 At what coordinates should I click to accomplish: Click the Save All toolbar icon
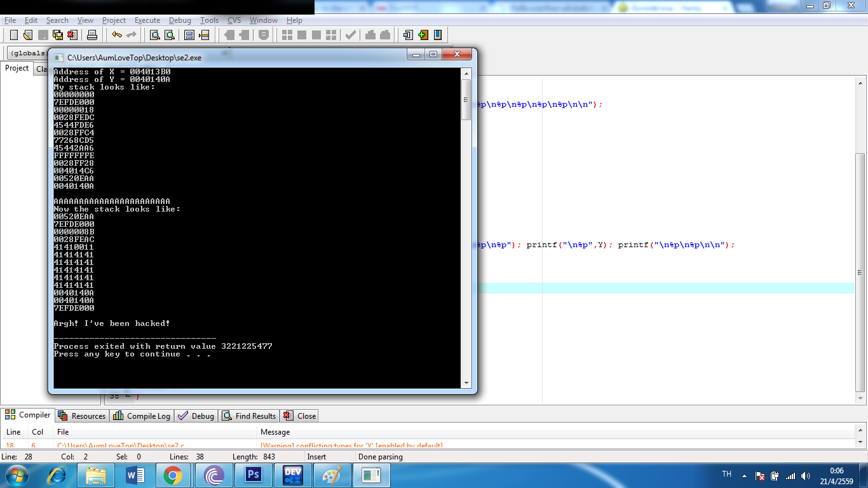(58, 35)
